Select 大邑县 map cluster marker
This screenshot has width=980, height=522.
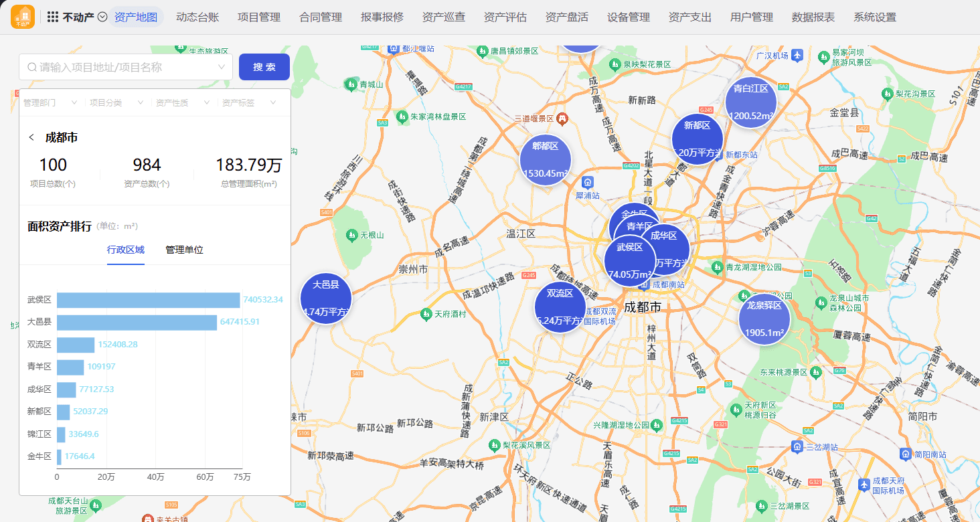coord(326,298)
